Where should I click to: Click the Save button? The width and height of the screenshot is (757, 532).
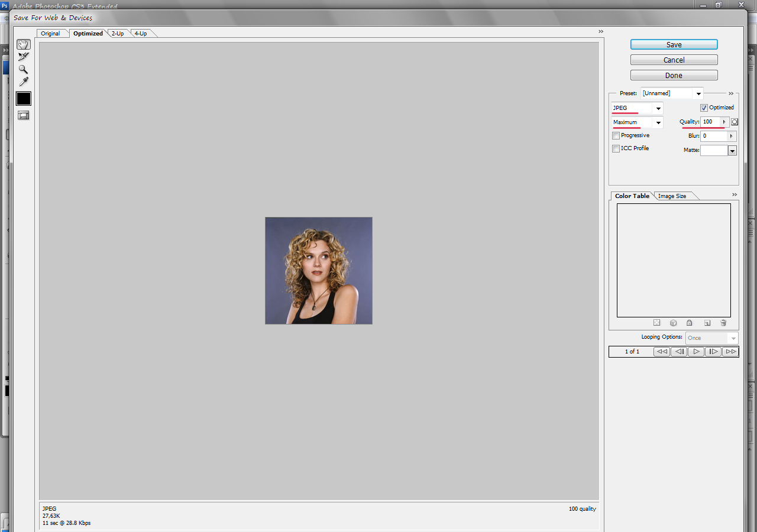[674, 45]
